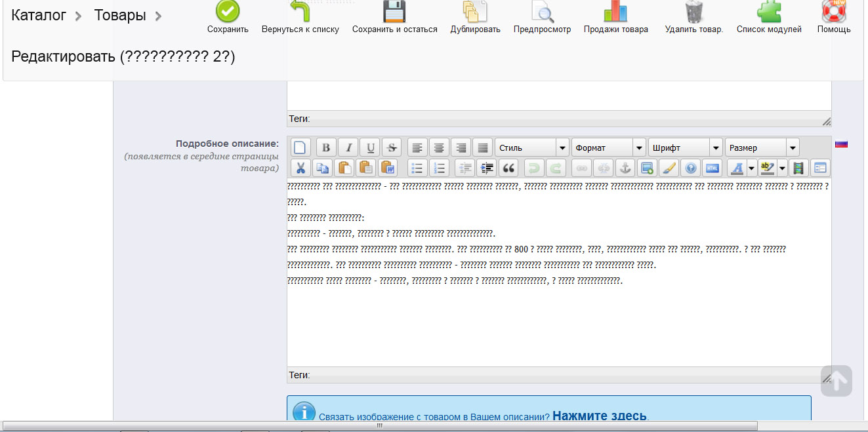The height and width of the screenshot is (432, 868).
Task: Open the Стиль dropdown
Action: (531, 147)
